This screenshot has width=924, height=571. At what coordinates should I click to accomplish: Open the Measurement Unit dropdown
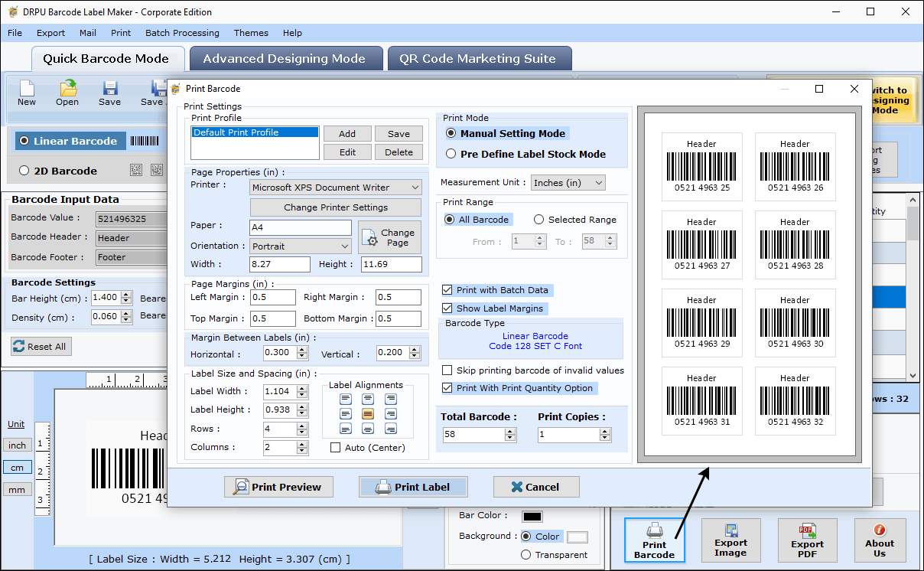click(568, 183)
